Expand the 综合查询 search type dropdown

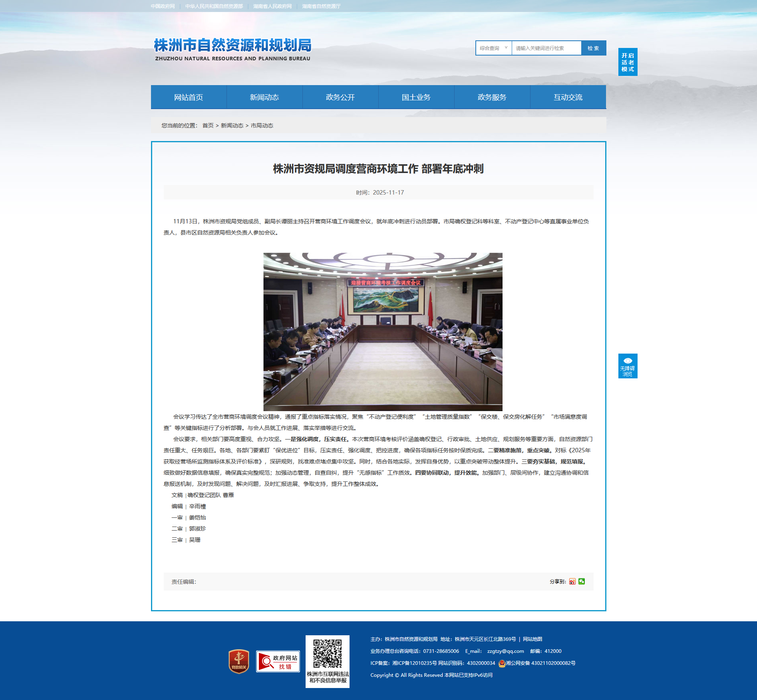coord(494,48)
